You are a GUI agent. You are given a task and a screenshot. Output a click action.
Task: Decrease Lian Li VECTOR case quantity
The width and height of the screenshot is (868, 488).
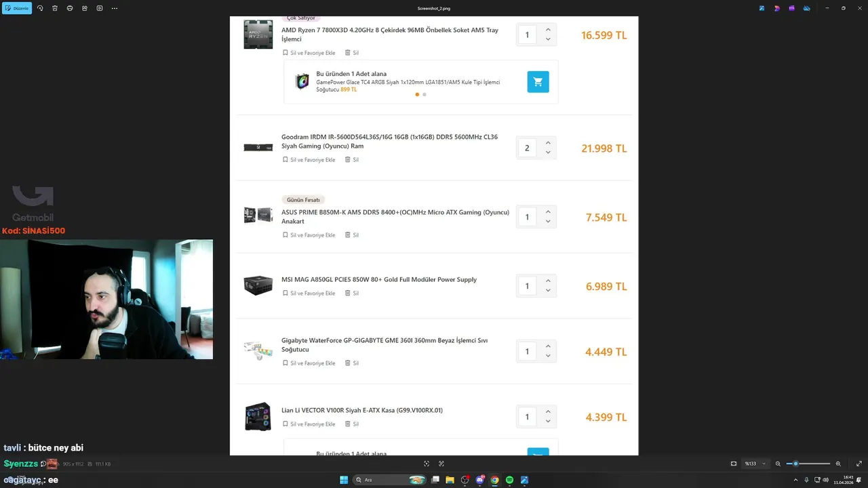[x=548, y=422]
